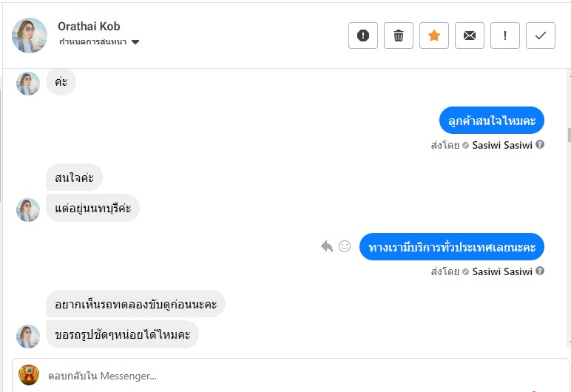Click help icon next to second Sasiwi Sasiwi

click(540, 271)
